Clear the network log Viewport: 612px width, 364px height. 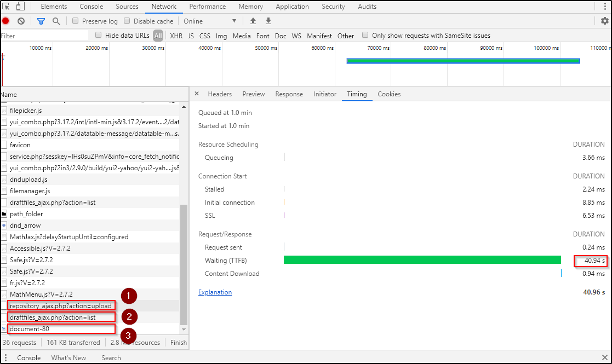(x=21, y=21)
